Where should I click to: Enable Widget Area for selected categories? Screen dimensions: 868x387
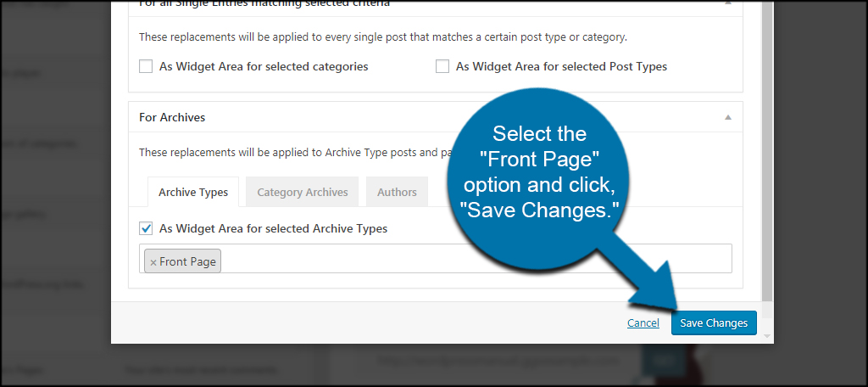[x=146, y=66]
